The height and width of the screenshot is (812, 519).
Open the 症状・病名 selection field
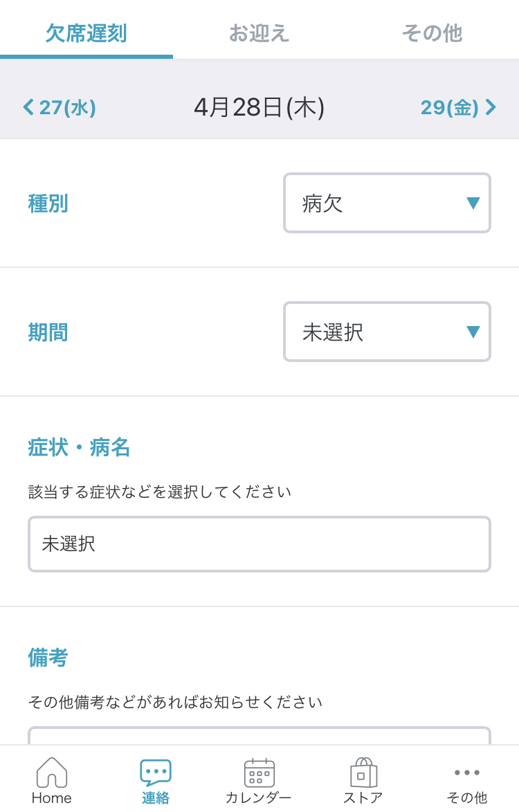[259, 543]
